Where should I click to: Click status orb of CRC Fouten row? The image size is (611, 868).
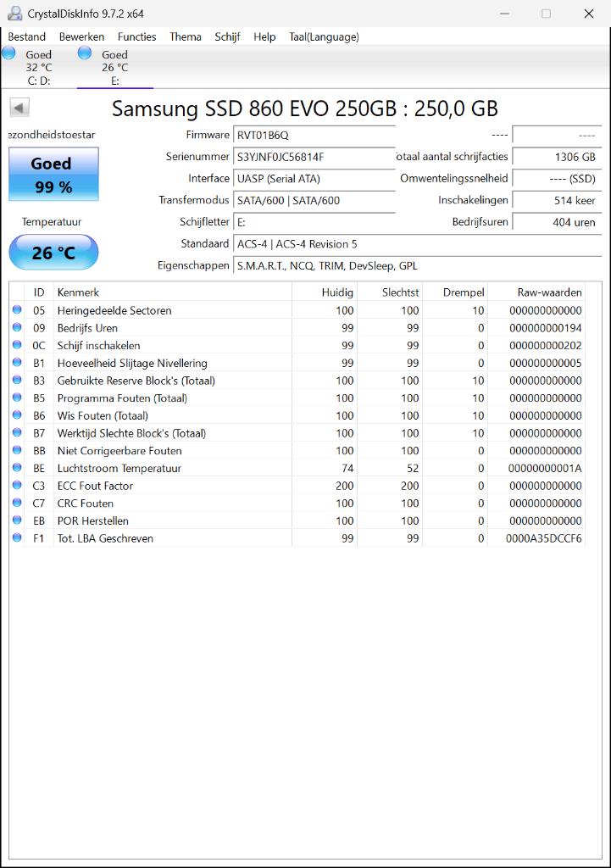pos(17,504)
